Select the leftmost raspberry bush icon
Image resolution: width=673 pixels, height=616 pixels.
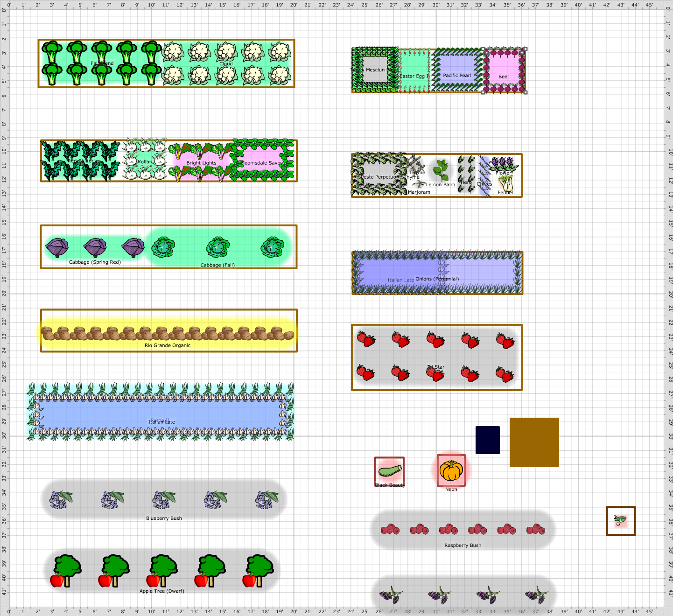[390, 529]
